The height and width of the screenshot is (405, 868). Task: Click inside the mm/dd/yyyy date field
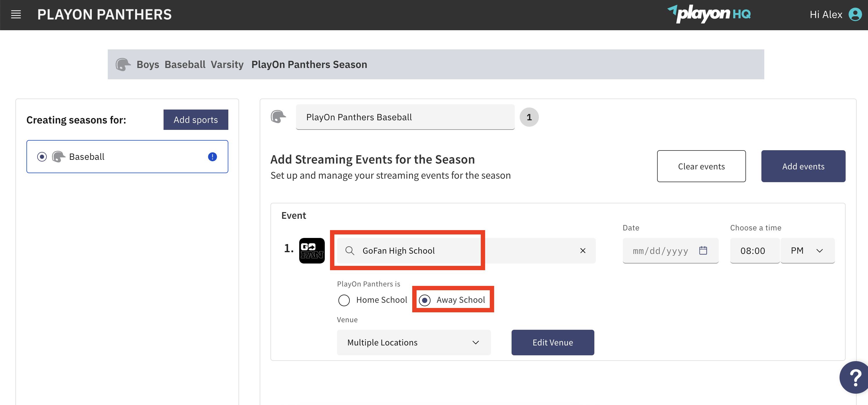(660, 250)
